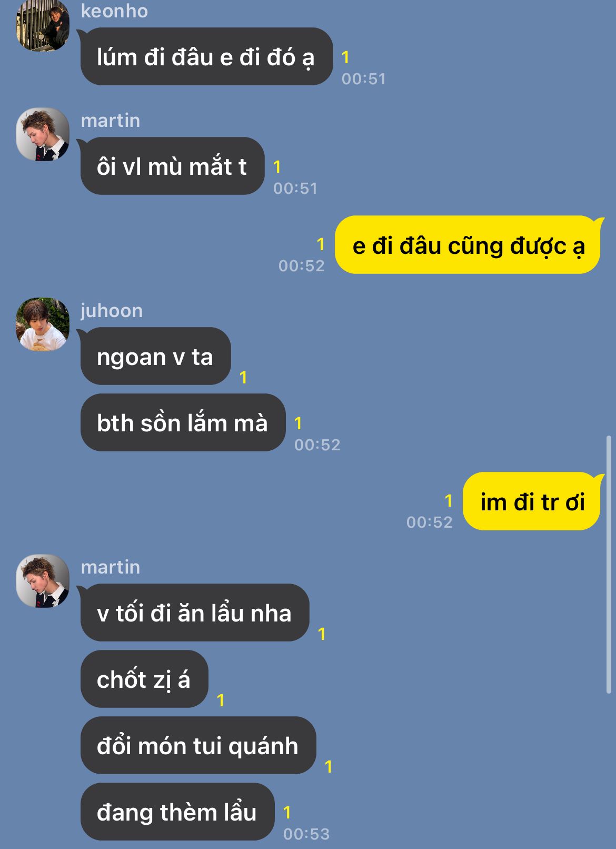Tap the message "đổi món tui quánh"

pyautogui.click(x=198, y=745)
